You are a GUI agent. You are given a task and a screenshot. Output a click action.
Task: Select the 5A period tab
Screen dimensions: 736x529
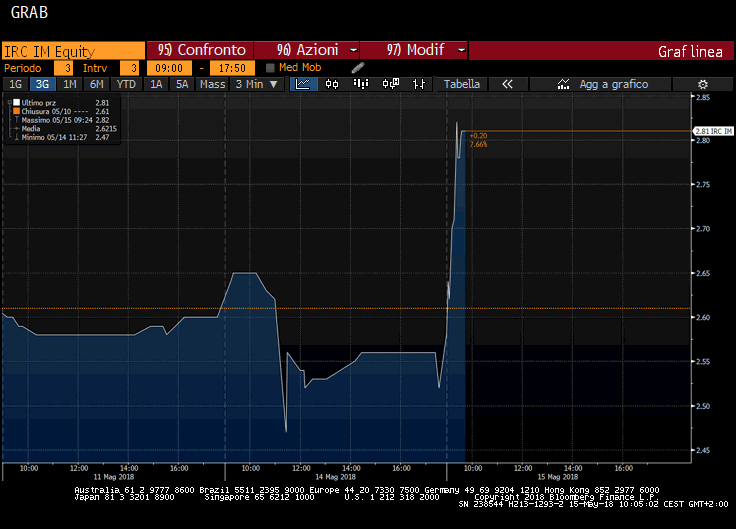pyautogui.click(x=182, y=84)
